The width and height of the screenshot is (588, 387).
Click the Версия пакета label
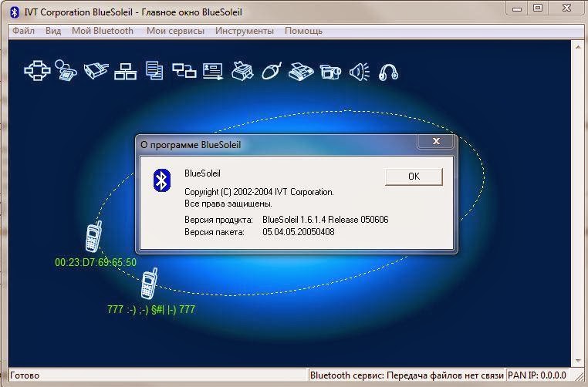214,232
